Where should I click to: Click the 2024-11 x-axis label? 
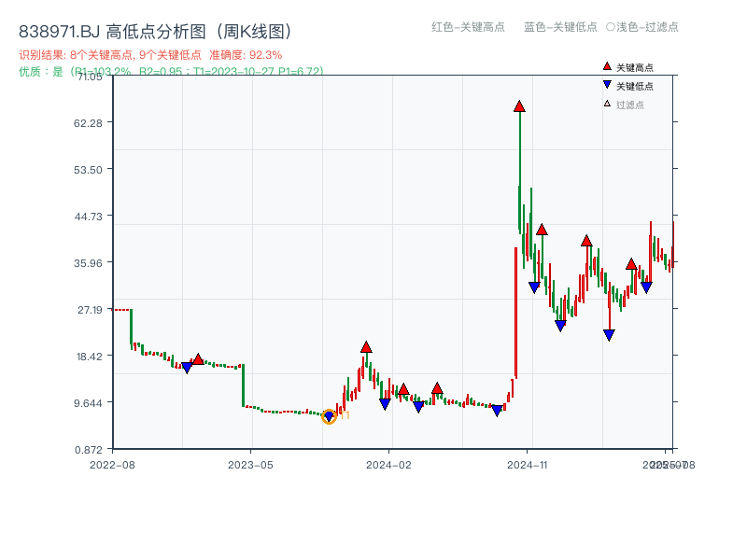tap(527, 465)
